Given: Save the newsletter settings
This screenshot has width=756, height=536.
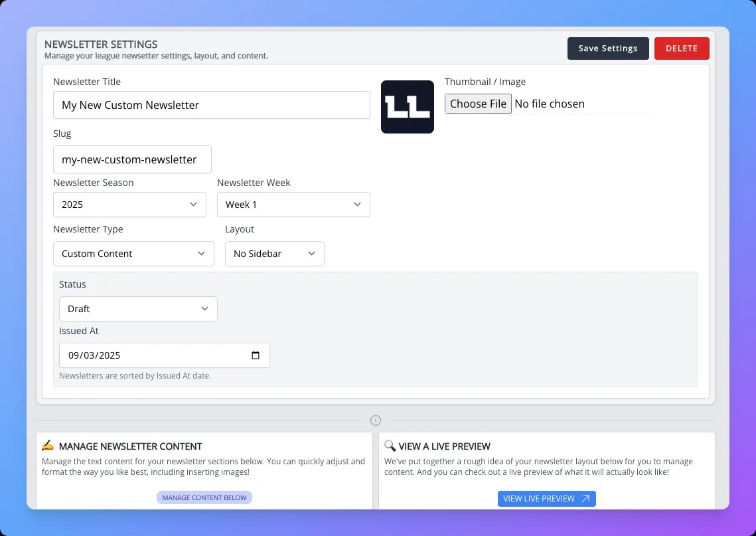Looking at the screenshot, I should click(607, 48).
